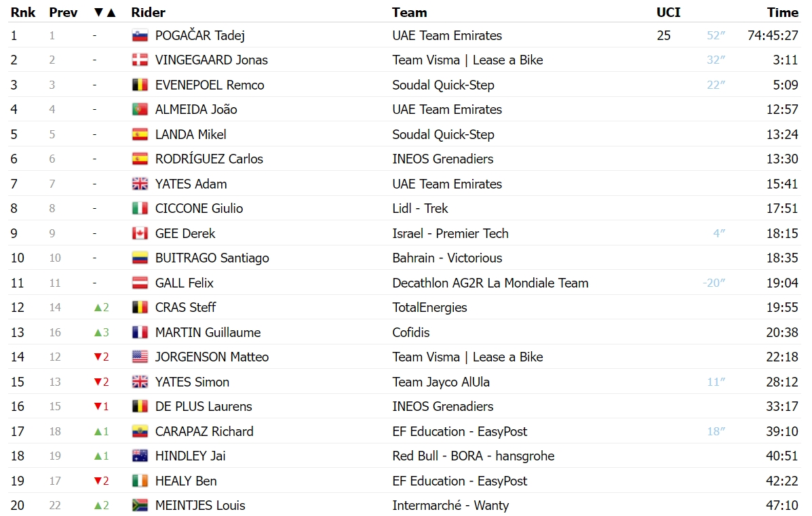Click the UCI column header

pyautogui.click(x=669, y=12)
